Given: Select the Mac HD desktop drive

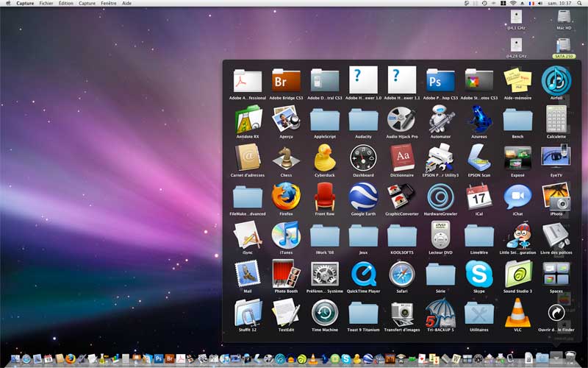Looking at the screenshot, I should pos(564,20).
